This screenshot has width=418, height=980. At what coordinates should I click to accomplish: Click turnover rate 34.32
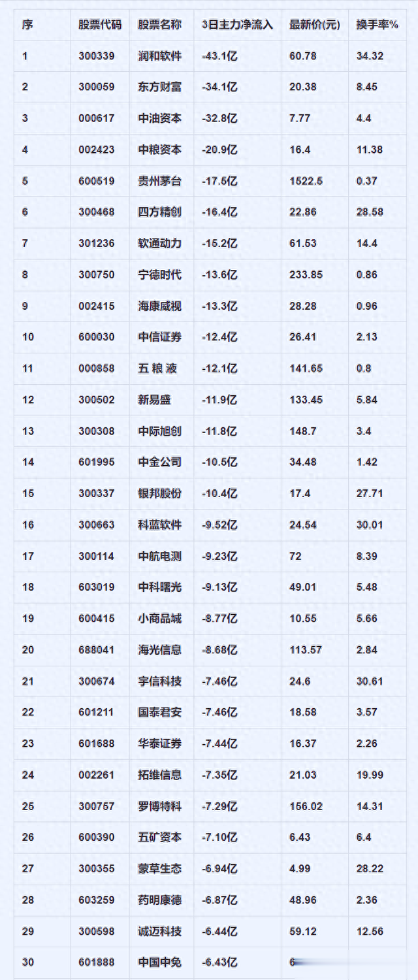tap(370, 56)
